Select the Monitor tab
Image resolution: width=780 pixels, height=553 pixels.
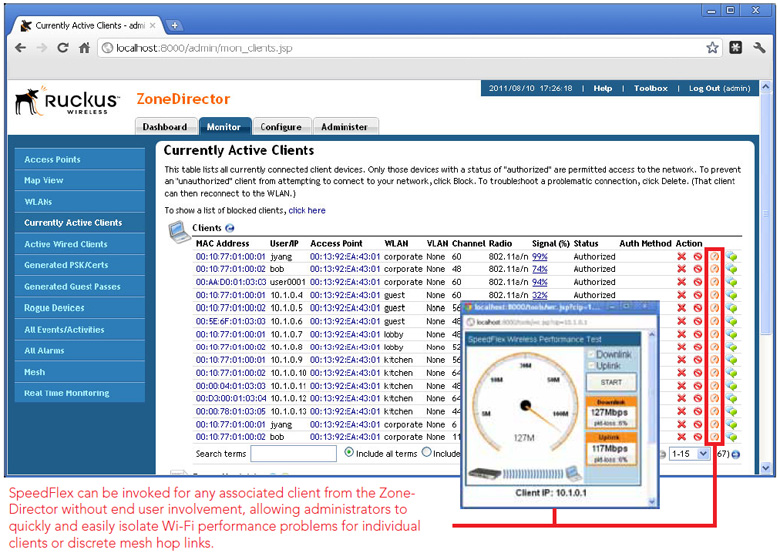tap(224, 127)
